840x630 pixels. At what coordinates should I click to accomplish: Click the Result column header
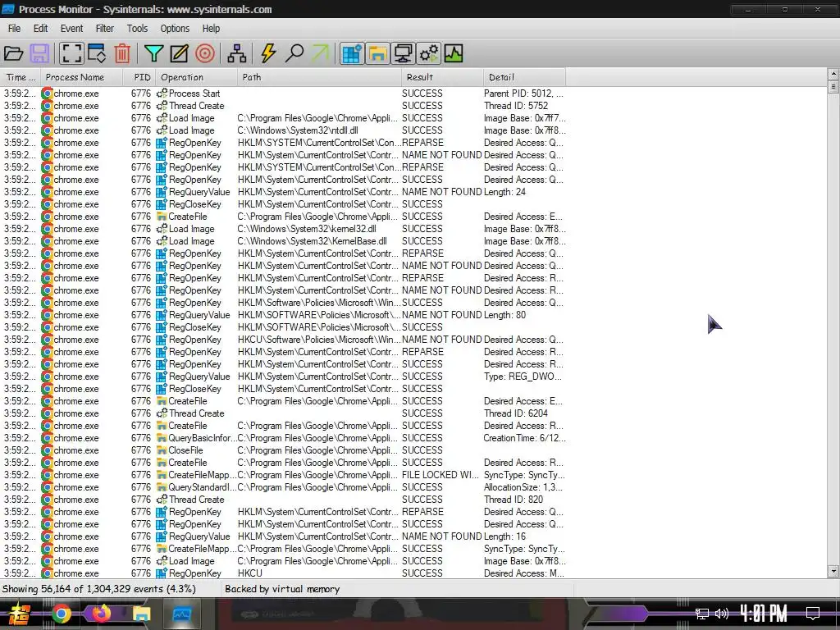442,77
